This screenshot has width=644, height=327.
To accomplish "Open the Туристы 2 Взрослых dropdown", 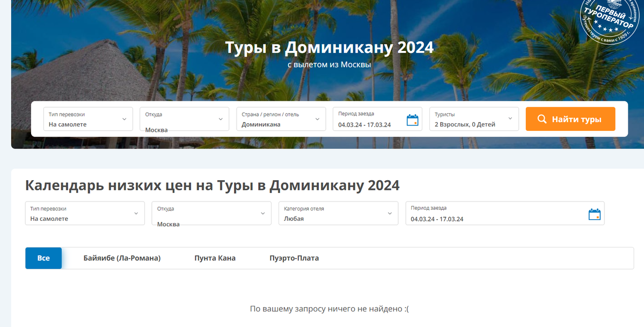I will pos(474,119).
